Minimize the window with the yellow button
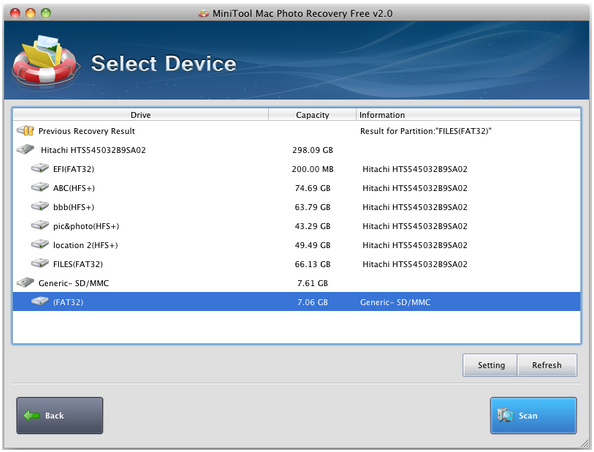This screenshot has width=594, height=452. tap(30, 13)
